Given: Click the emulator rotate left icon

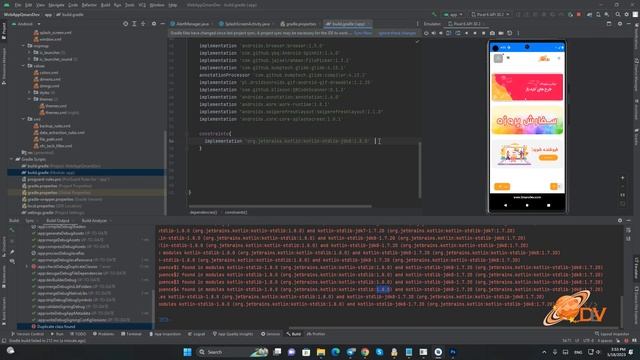Looking at the screenshot, I should click(449, 33).
